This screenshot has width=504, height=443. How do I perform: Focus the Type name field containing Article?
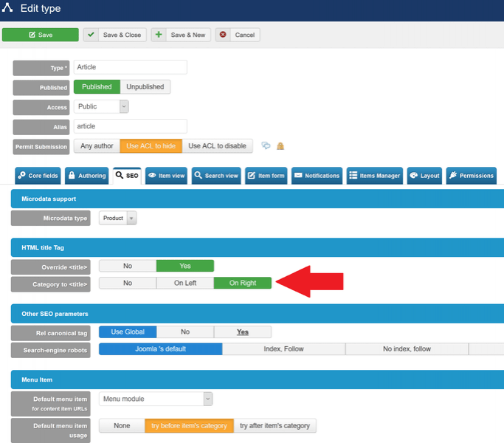point(130,67)
